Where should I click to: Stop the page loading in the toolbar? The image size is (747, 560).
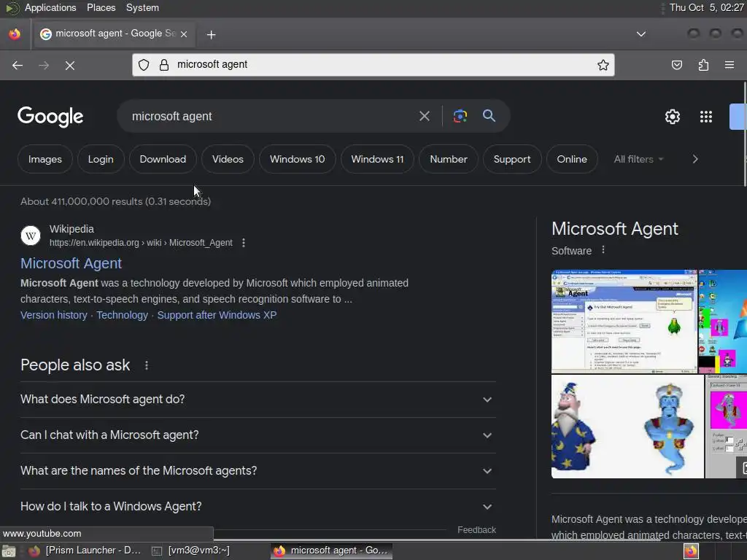point(70,65)
